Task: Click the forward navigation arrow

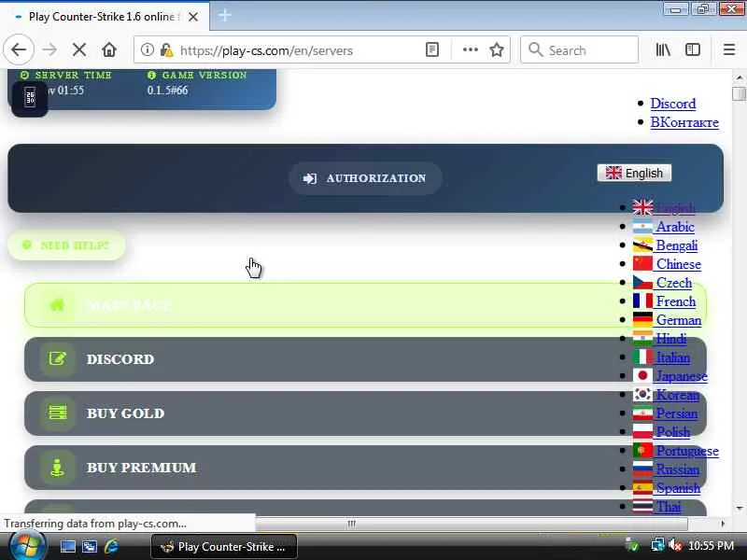Action: point(49,49)
